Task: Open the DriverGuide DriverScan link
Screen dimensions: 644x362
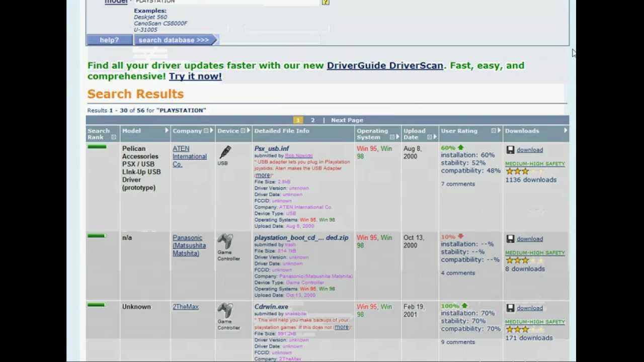Action: coord(385,65)
